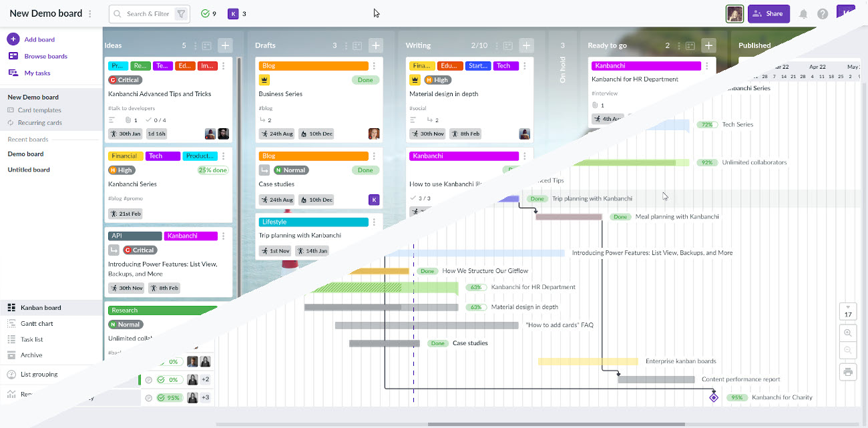Click the Enterprise kanban boards Gantt label
This screenshot has width=868, height=428.
click(x=681, y=361)
